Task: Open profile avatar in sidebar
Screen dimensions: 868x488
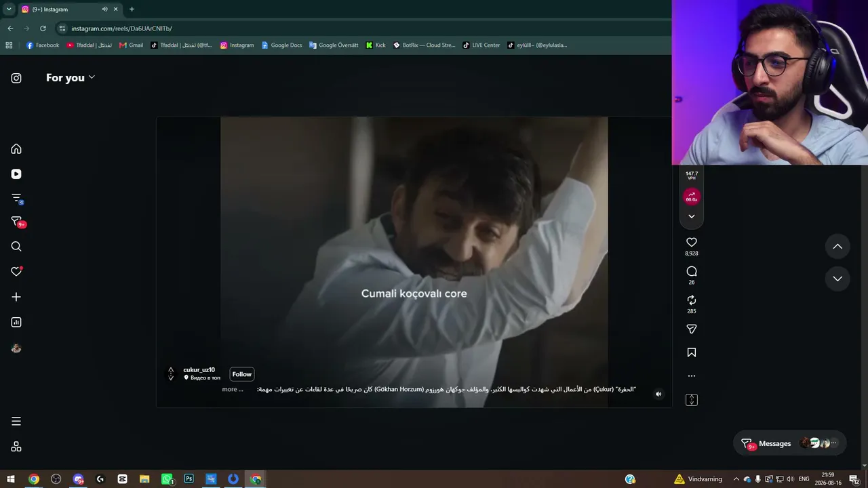Action: [16, 348]
